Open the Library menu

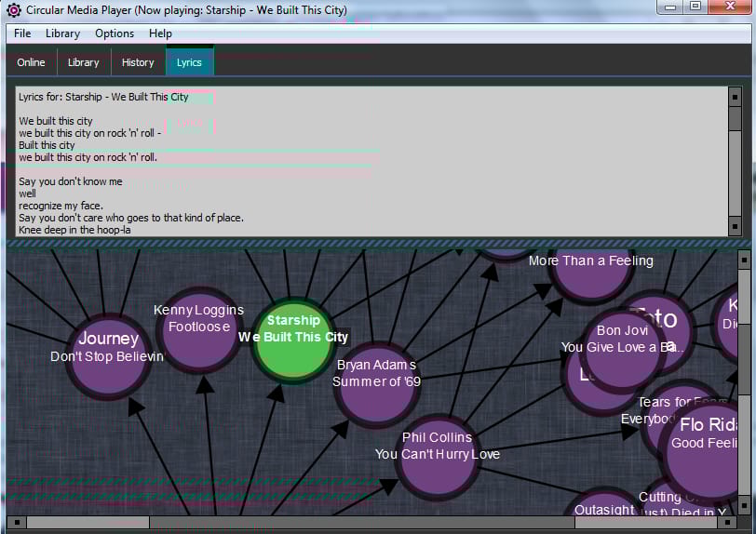point(62,33)
